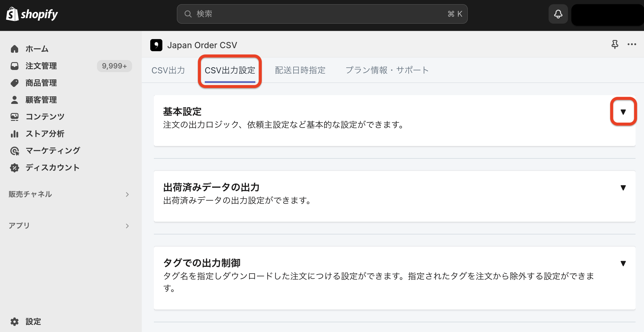Open the プラン情報・サポート tab
644x332 pixels.
[387, 70]
